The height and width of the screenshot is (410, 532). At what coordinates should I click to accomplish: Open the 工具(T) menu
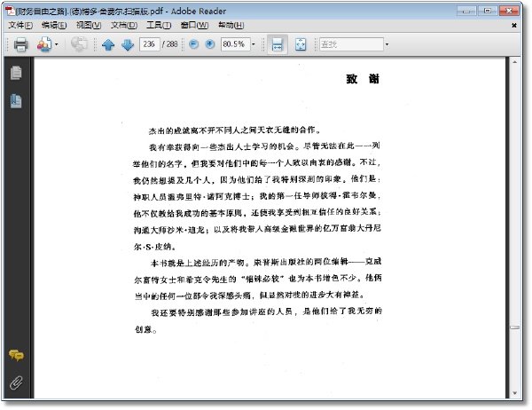[x=159, y=25]
